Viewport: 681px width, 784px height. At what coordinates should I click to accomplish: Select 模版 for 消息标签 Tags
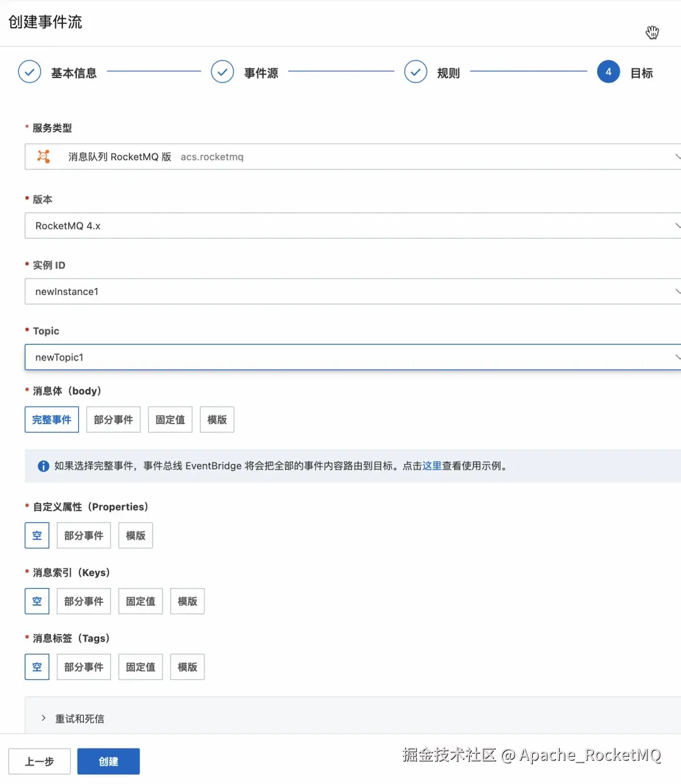tap(187, 667)
